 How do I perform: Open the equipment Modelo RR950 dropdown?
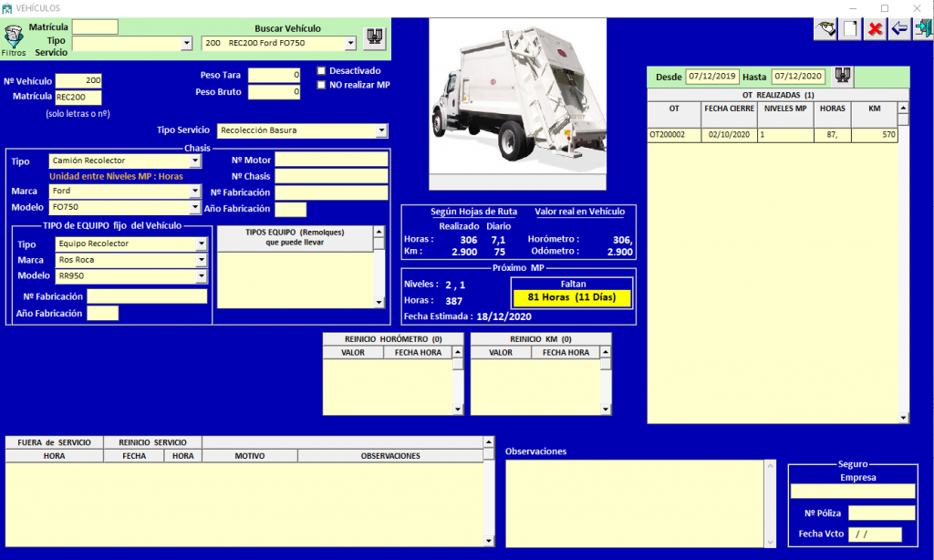(x=201, y=276)
